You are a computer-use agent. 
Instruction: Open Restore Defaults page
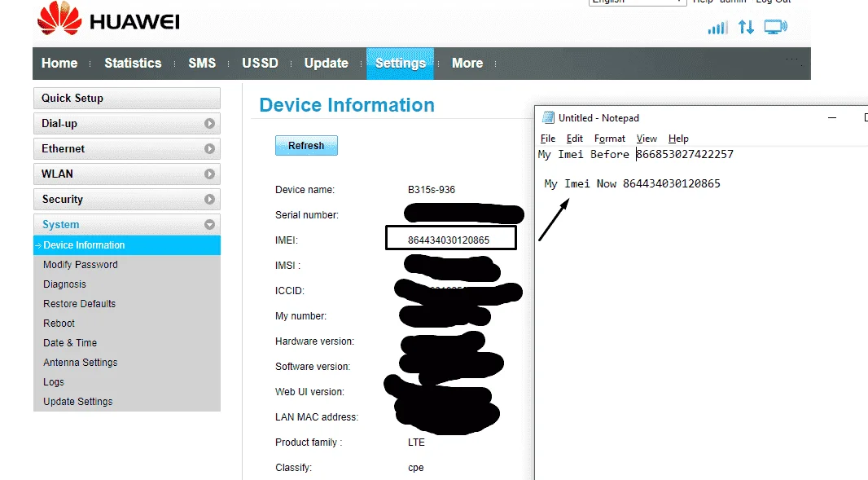(79, 304)
